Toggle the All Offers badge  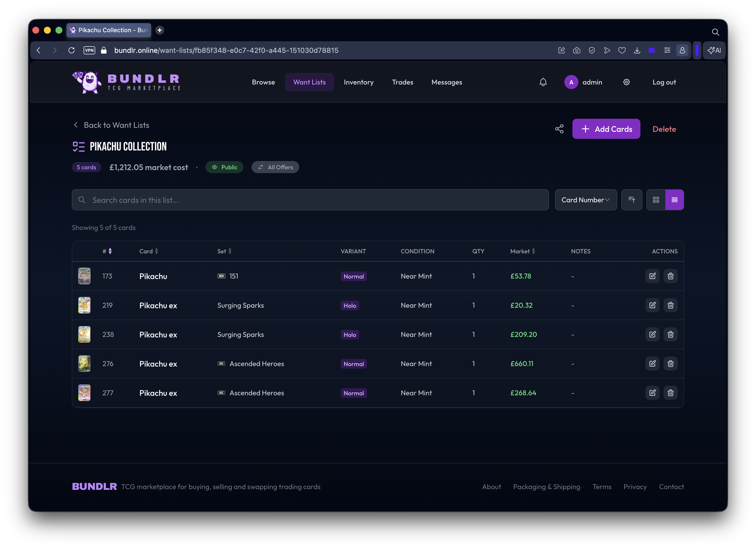(x=275, y=167)
